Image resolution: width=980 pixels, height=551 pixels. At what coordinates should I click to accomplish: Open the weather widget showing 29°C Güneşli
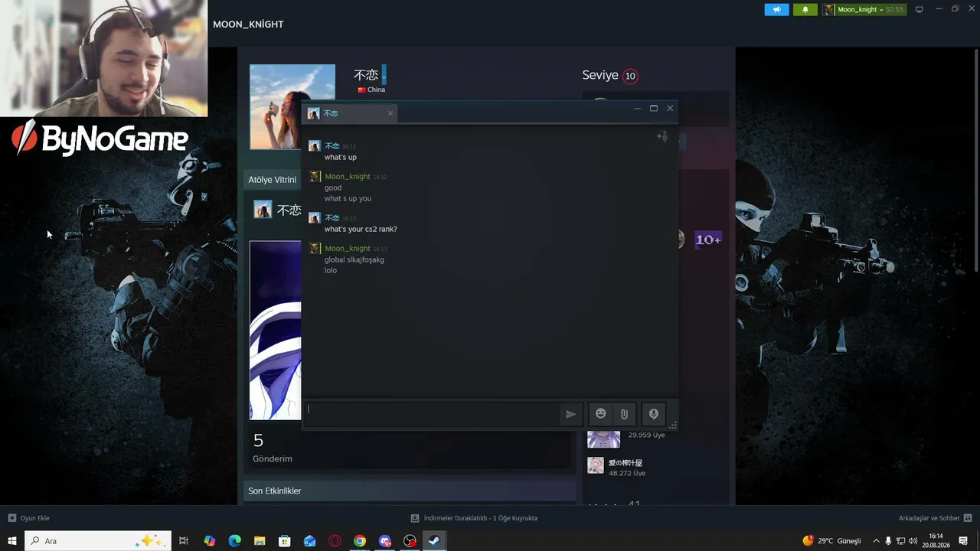click(x=831, y=541)
